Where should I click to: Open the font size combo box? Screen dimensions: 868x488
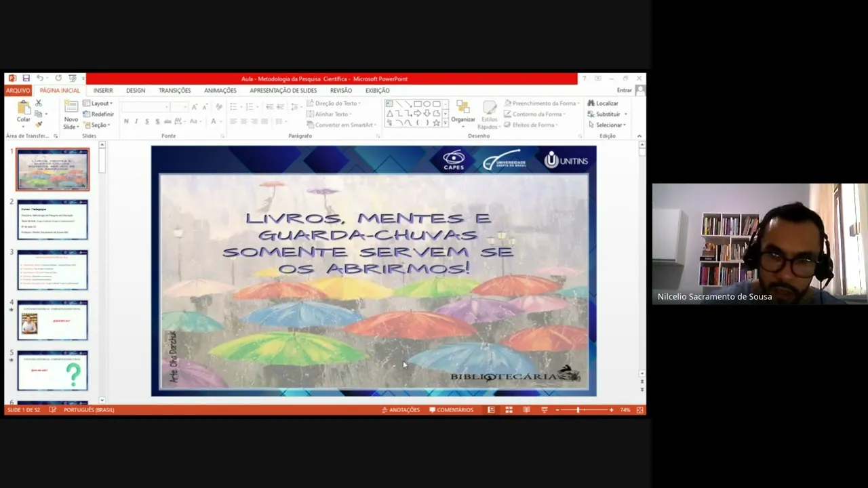(179, 107)
